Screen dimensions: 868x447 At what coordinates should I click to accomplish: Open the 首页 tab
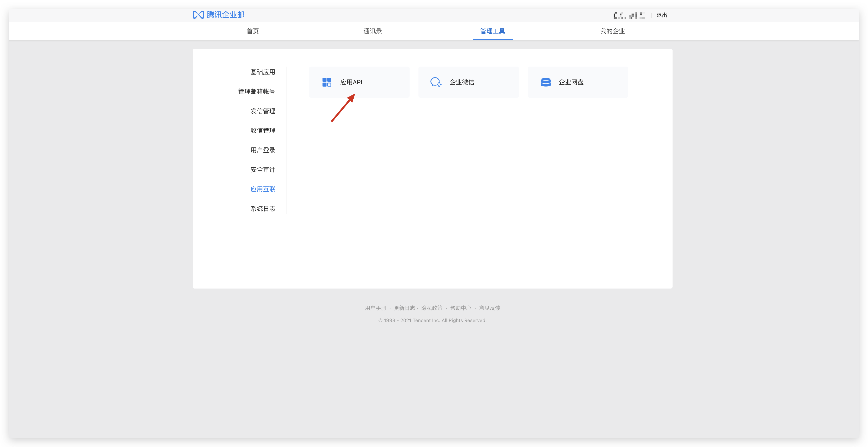coord(252,31)
